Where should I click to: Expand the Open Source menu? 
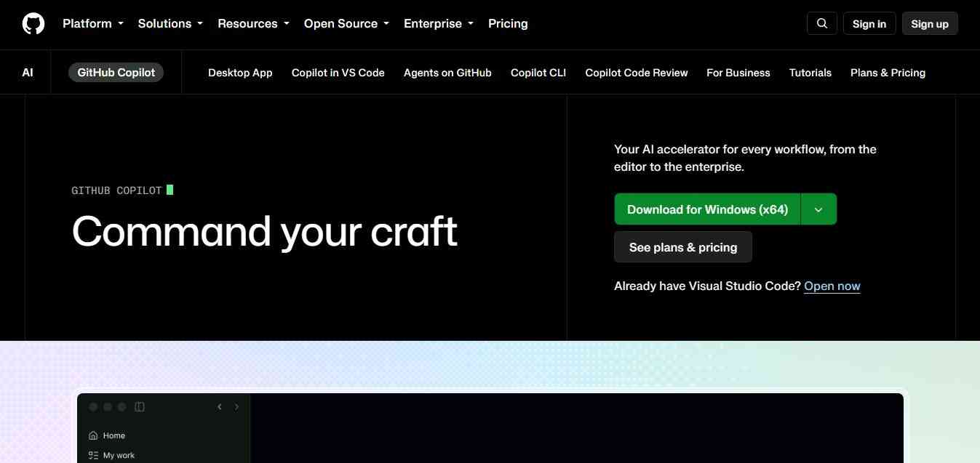click(346, 23)
